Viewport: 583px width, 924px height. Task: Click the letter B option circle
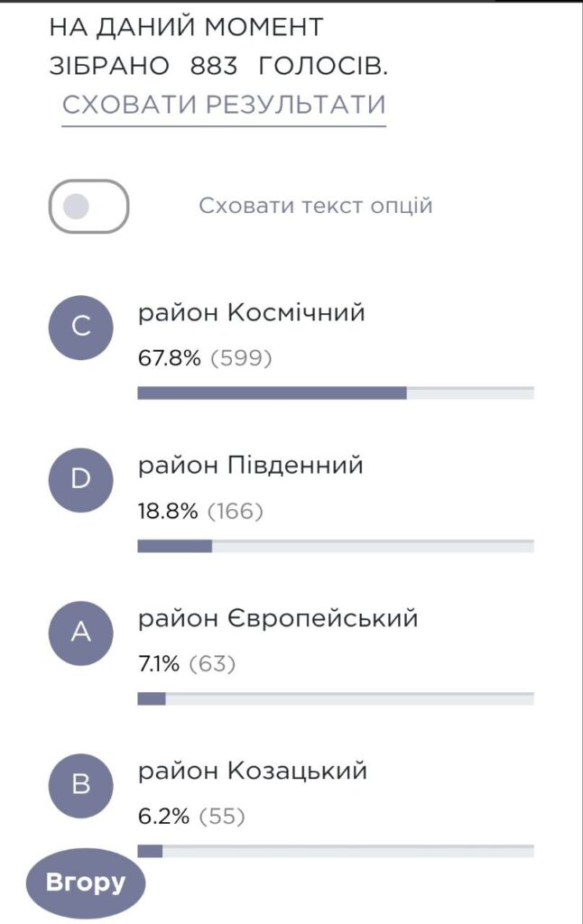(x=81, y=784)
